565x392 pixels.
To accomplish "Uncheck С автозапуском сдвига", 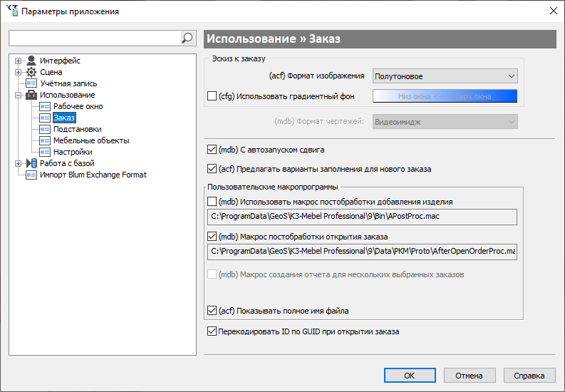I will (x=212, y=149).
